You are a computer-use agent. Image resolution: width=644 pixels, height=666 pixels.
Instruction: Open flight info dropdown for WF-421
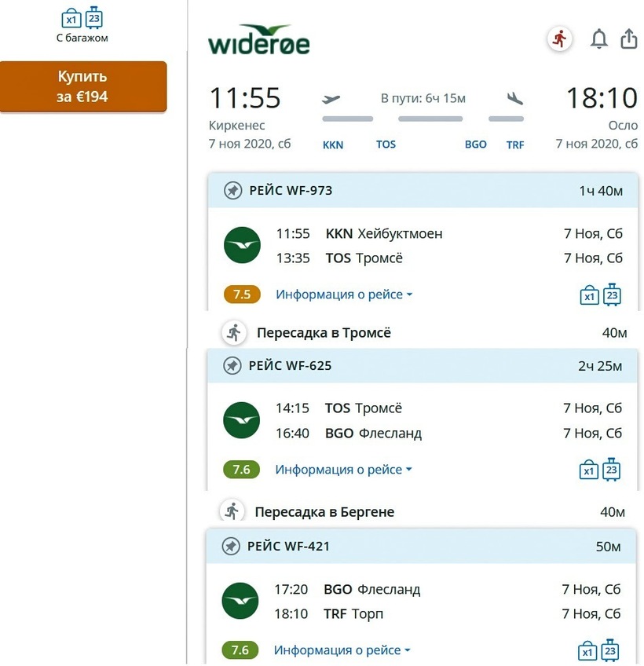(342, 650)
